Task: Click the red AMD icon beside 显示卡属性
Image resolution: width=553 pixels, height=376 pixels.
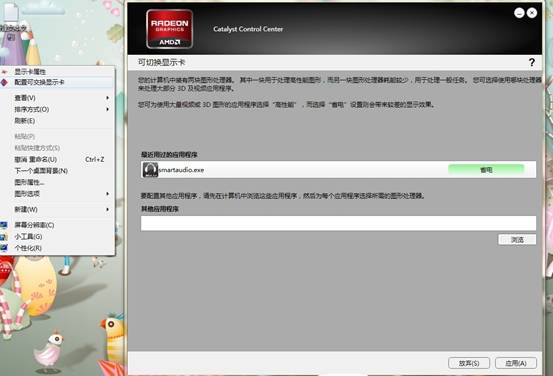Action: click(x=4, y=72)
